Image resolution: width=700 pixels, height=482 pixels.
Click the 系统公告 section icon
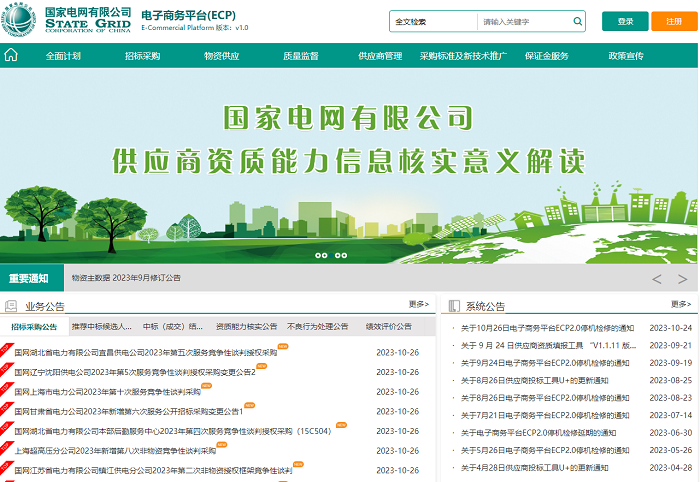454,306
